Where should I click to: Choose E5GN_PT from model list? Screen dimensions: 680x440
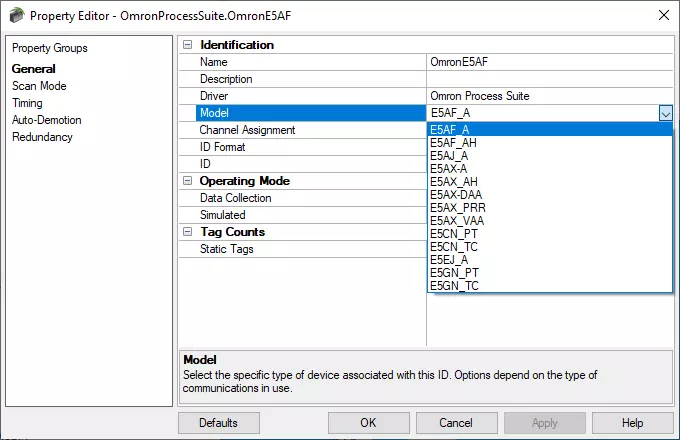(550, 273)
